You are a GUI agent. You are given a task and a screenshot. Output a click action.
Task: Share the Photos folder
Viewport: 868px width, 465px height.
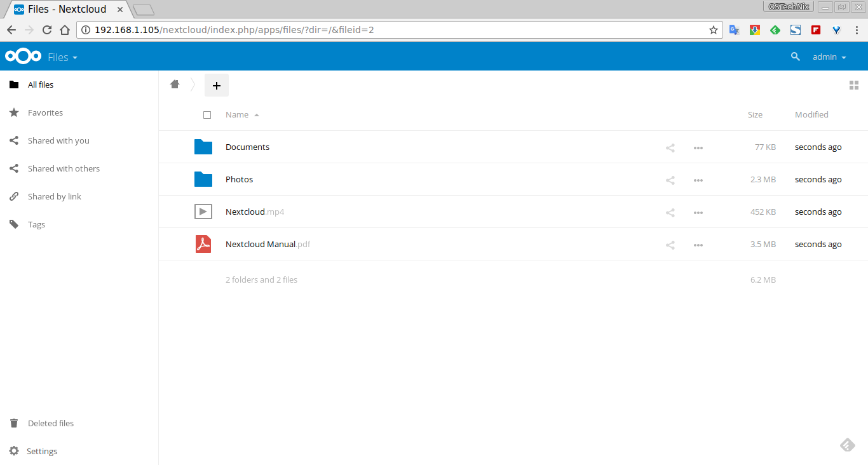coord(670,180)
